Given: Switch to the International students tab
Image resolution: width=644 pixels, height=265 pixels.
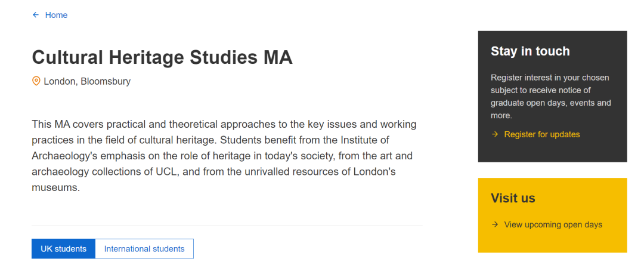Looking at the screenshot, I should pyautogui.click(x=144, y=249).
